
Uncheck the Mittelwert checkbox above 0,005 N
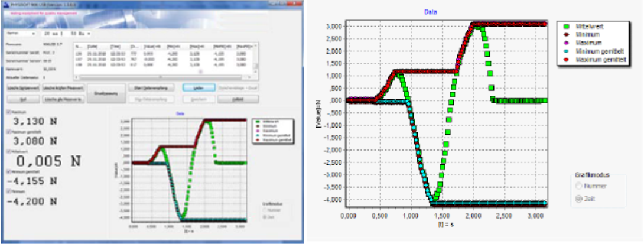point(7,151)
